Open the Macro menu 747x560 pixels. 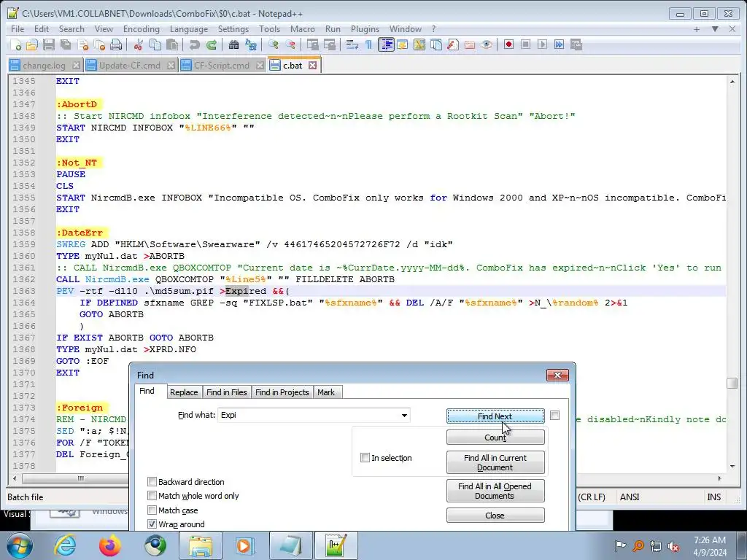[x=303, y=29]
